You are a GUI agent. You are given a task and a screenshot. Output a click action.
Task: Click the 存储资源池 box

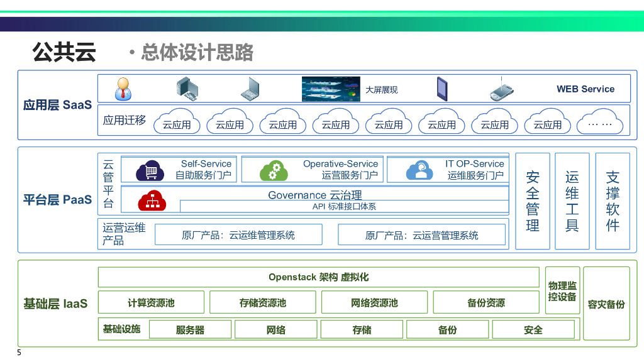pos(263,302)
